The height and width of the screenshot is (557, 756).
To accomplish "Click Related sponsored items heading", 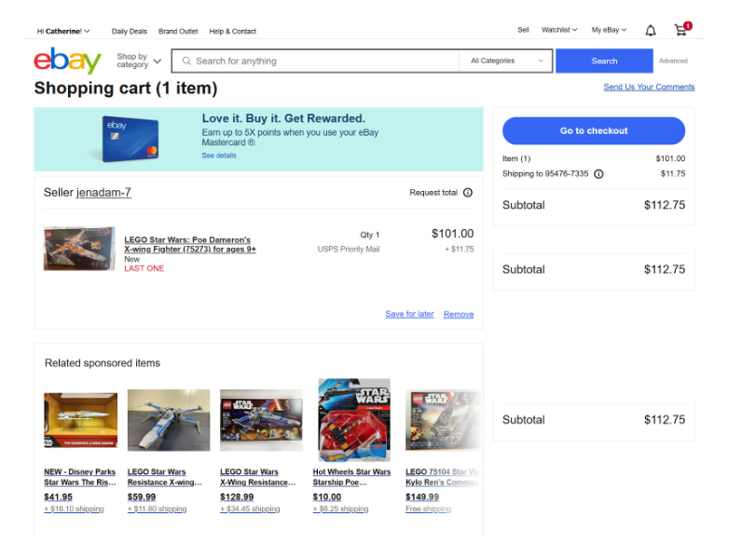I will (x=103, y=363).
